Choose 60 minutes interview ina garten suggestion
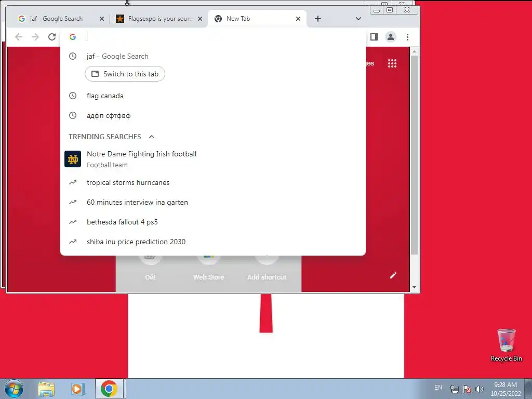The height and width of the screenshot is (399, 532). [x=212, y=202]
